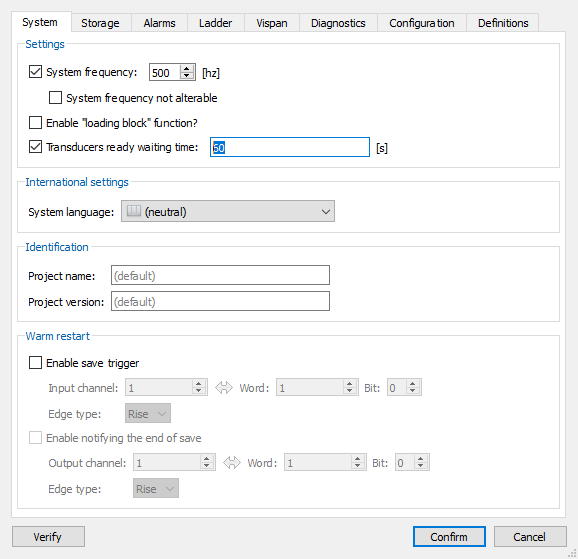Toggle the System frequency checkbox
Image resolution: width=578 pixels, height=559 pixels.
[x=35, y=72]
